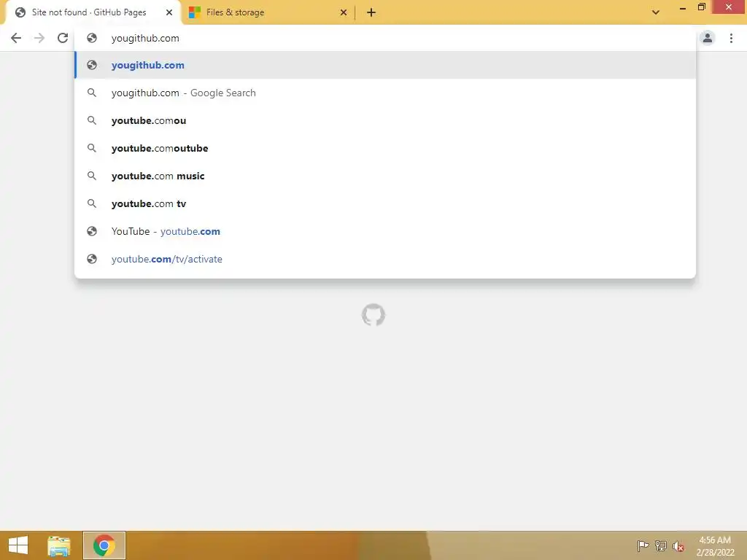Screen dimensions: 747x560
Task: Reload the page with the refresh icon
Action: coord(63,38)
